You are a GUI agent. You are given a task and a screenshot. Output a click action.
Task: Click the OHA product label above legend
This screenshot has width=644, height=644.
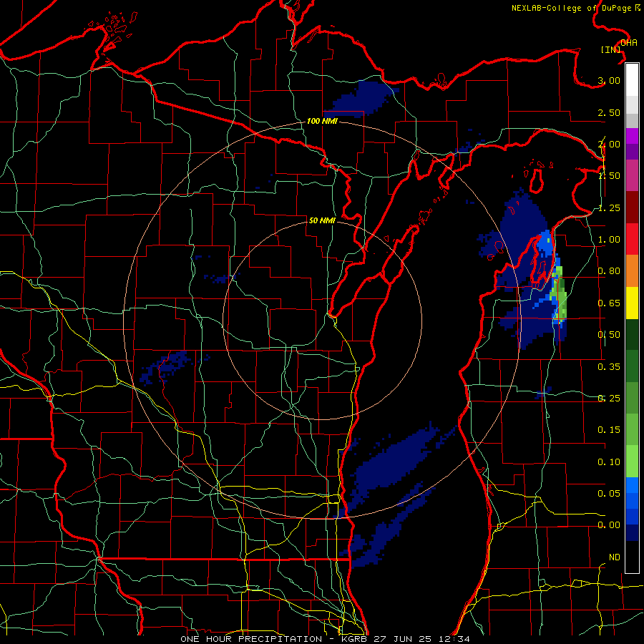(629, 43)
